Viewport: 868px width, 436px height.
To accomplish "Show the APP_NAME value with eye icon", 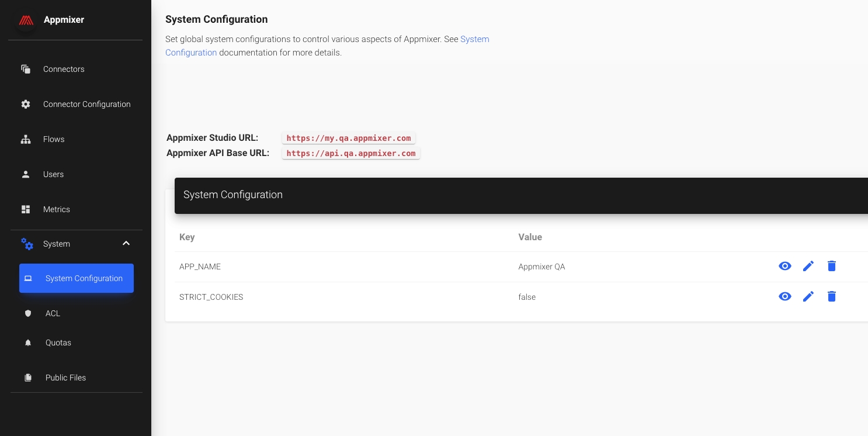I will (x=785, y=267).
